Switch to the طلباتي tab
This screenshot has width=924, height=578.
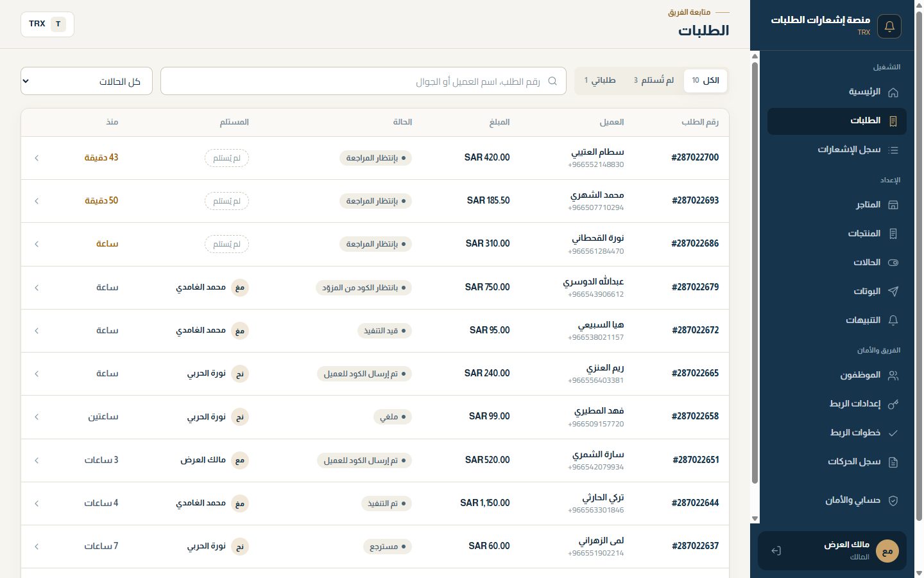(x=600, y=81)
